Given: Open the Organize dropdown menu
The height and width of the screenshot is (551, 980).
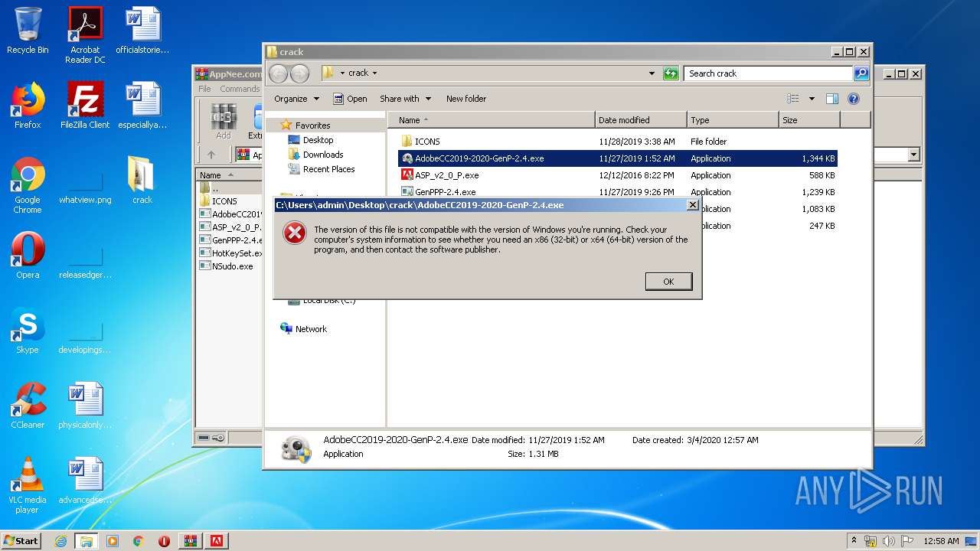Looking at the screenshot, I should (x=296, y=99).
